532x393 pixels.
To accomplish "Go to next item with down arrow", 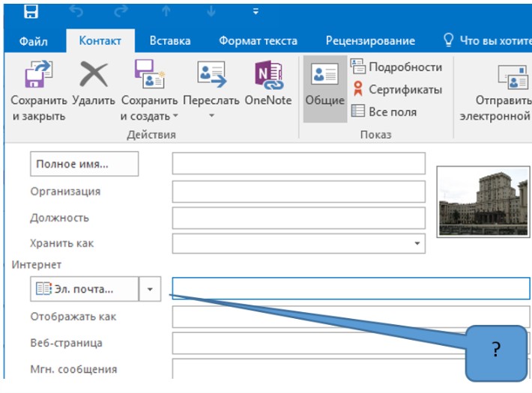I will 211,11.
